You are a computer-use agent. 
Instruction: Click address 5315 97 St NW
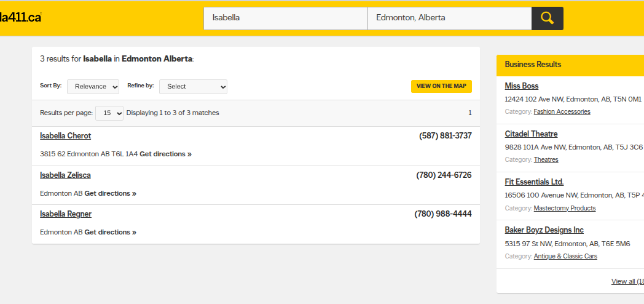click(567, 244)
